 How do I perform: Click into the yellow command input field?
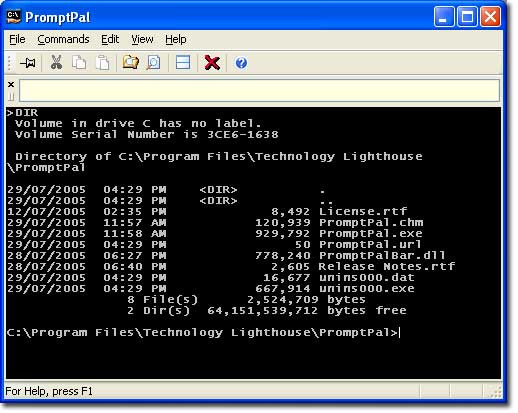[259, 90]
